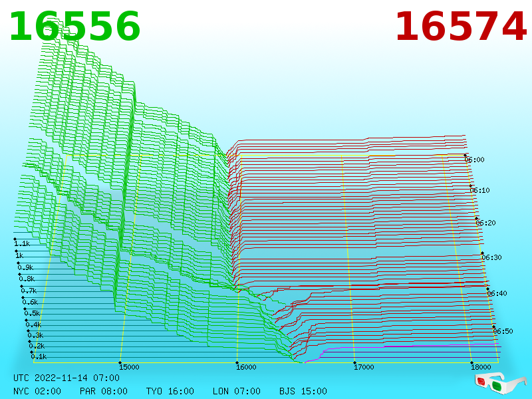Click the 06:50 time axis marker
This screenshot has height=399, width=532.
click(x=503, y=331)
